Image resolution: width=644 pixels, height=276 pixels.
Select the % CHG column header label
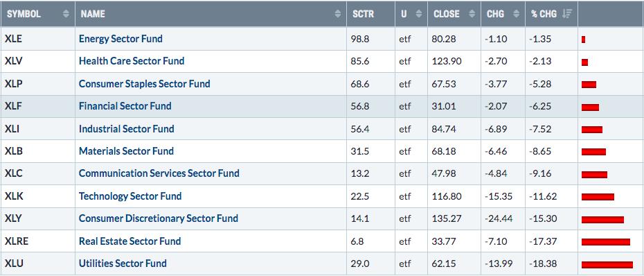pos(544,14)
